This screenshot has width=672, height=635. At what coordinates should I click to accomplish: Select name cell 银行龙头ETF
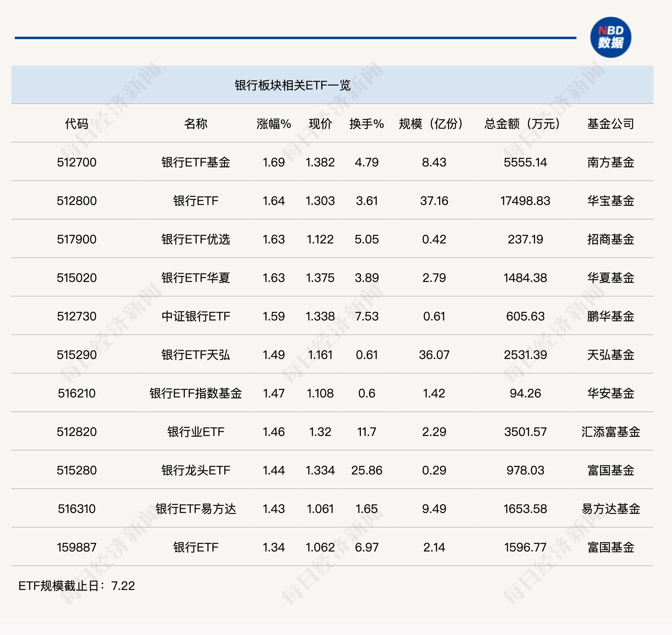pyautogui.click(x=196, y=471)
